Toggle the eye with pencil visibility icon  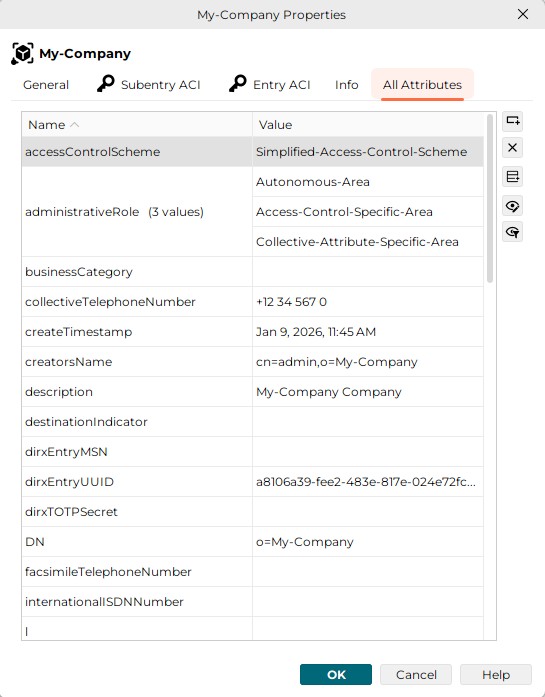pos(513,206)
